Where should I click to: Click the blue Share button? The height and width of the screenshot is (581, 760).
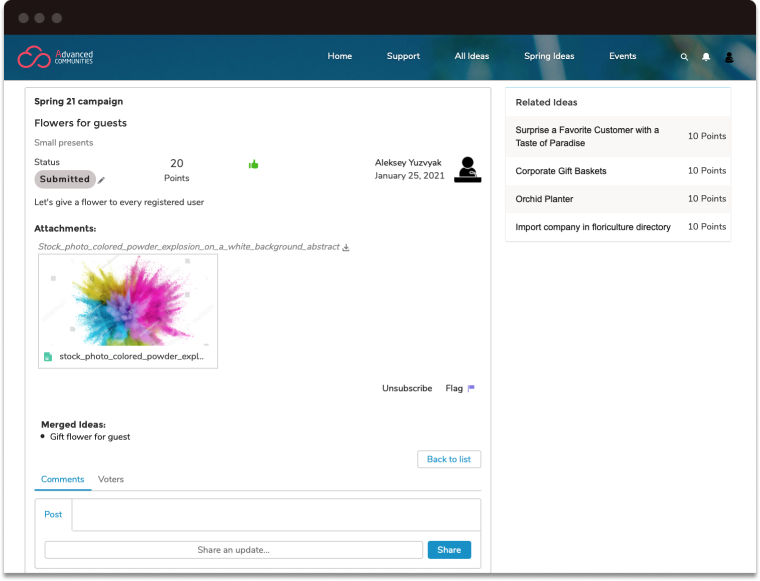[449, 550]
